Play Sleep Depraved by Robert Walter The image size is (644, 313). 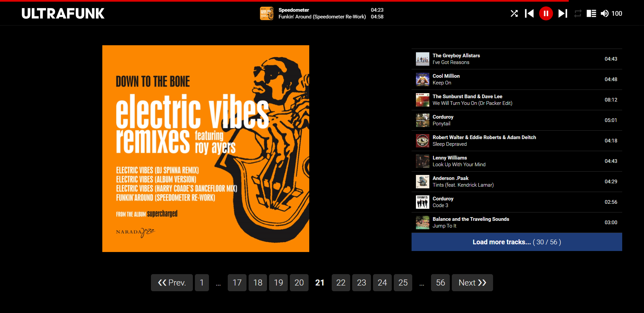517,141
